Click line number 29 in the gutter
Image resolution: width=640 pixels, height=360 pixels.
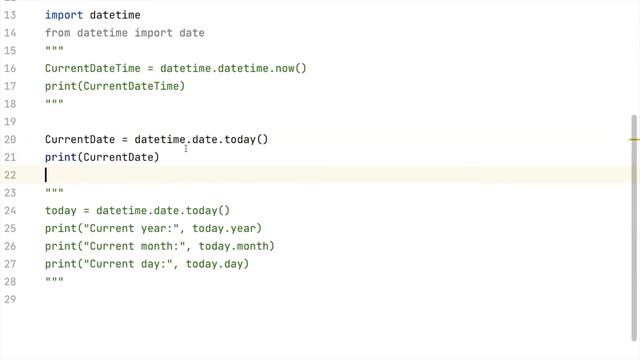click(10, 300)
